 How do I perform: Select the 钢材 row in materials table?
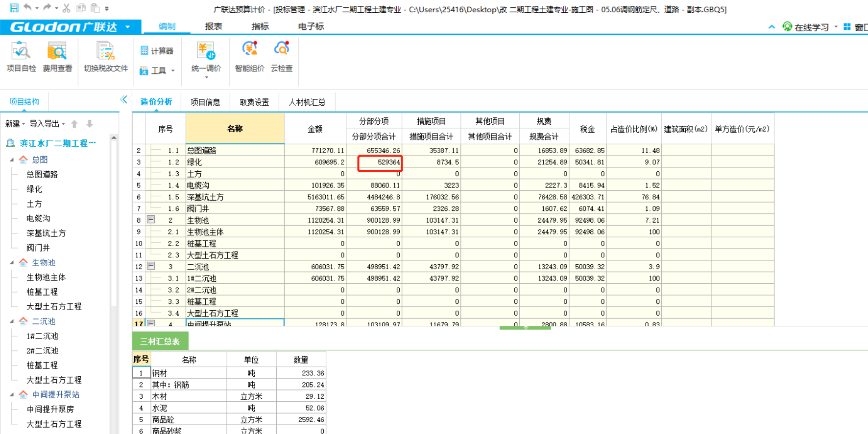click(229, 373)
